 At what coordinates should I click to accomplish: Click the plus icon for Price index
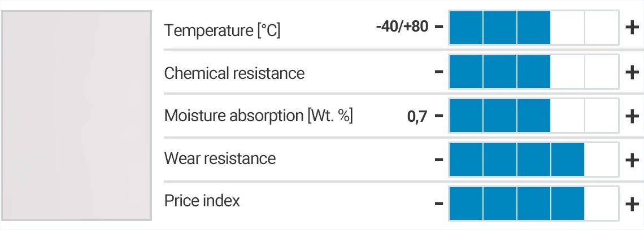tap(632, 204)
